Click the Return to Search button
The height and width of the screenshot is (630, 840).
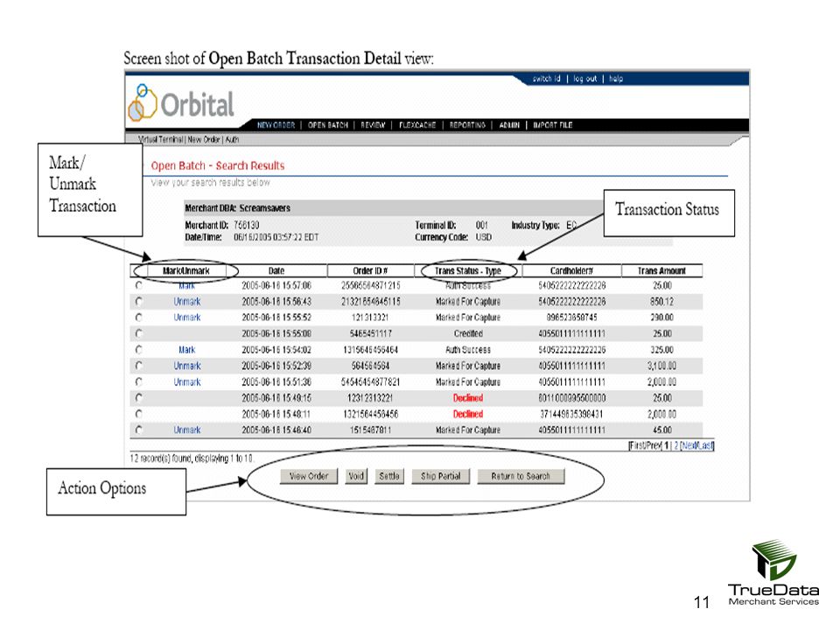tap(521, 476)
